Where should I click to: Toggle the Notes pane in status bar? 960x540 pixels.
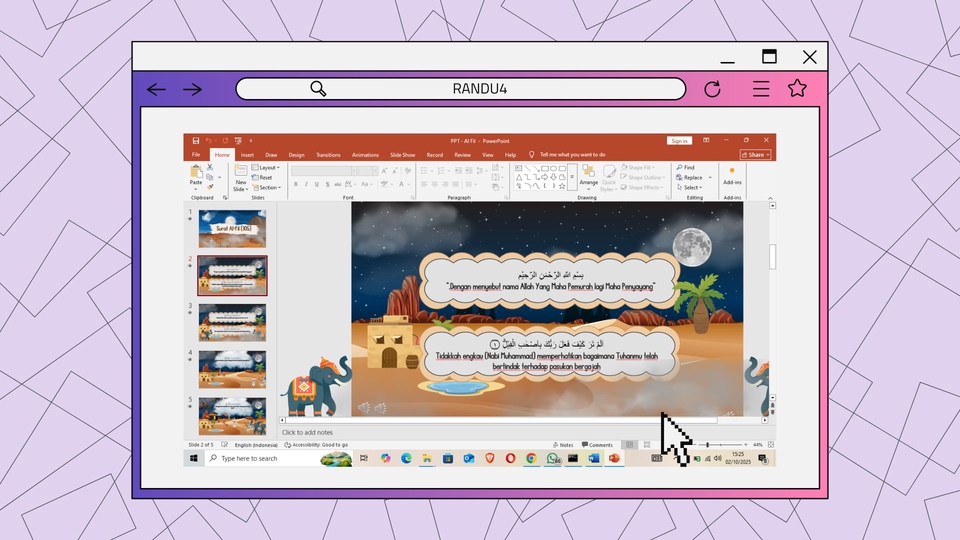point(563,445)
